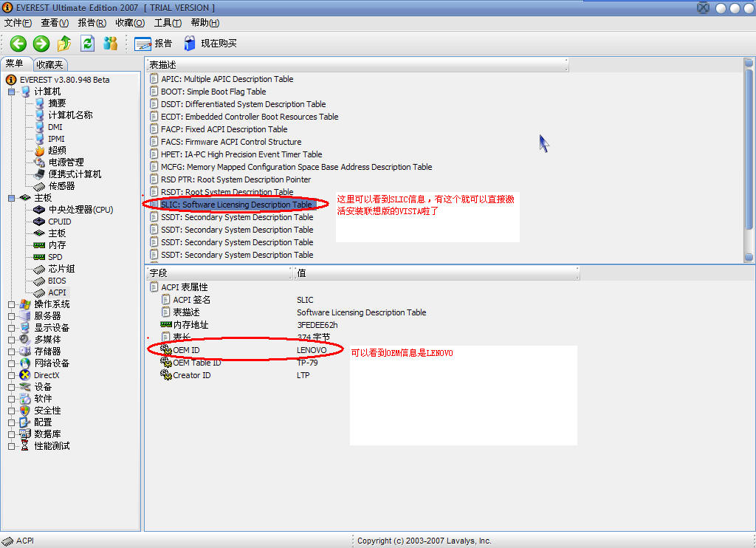Click the 字段 column header
756x548 pixels.
tap(218, 273)
